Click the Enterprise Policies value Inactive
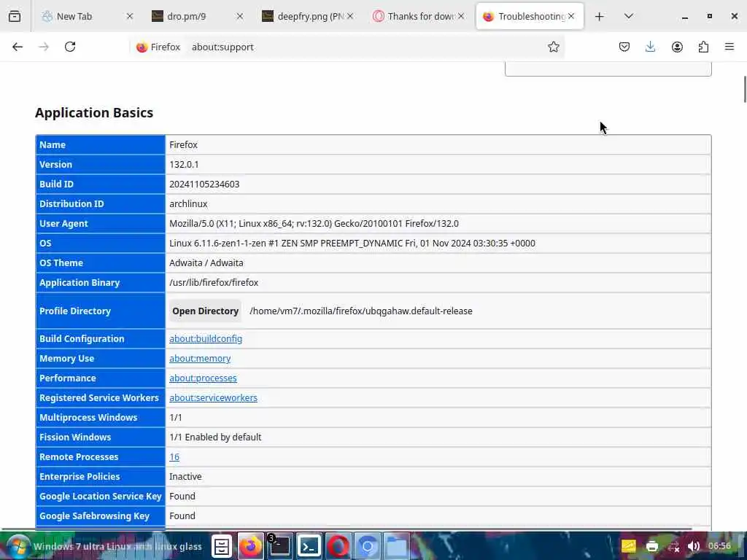The image size is (747, 560). pos(185,477)
